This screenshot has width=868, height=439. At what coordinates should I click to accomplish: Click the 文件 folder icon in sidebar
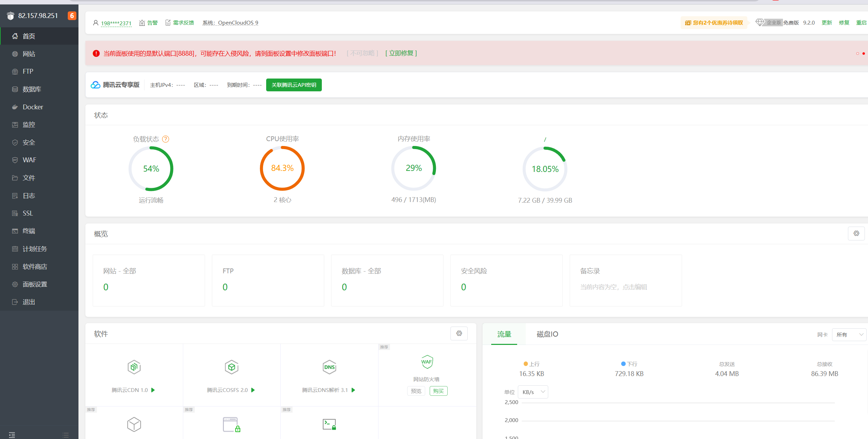click(15, 178)
